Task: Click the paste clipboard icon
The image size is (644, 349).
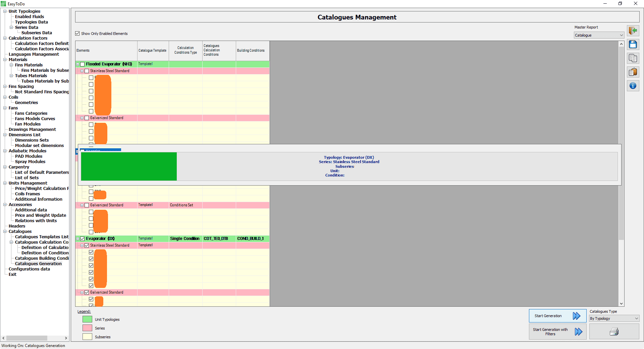Action: [633, 72]
